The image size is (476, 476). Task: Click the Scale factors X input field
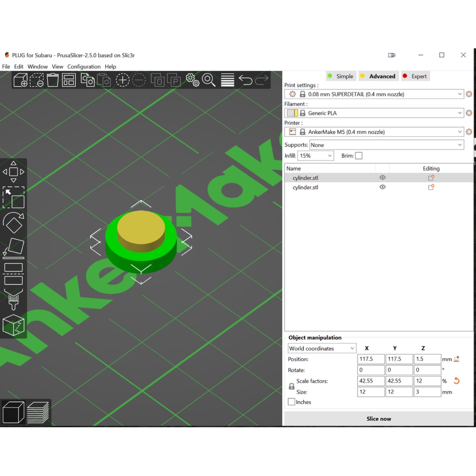click(x=371, y=381)
